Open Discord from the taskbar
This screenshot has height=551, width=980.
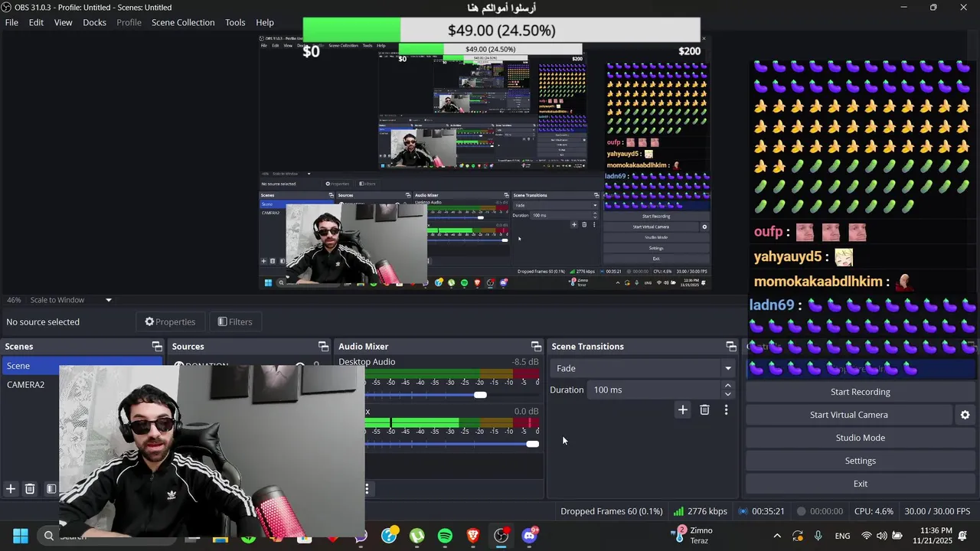(529, 536)
